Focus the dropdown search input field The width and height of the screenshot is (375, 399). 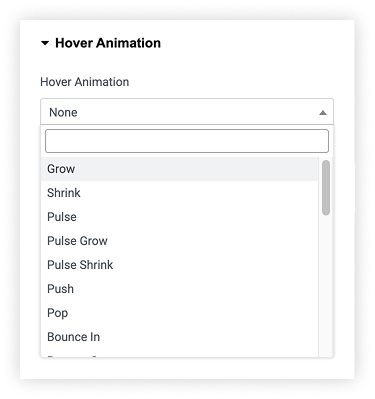187,141
